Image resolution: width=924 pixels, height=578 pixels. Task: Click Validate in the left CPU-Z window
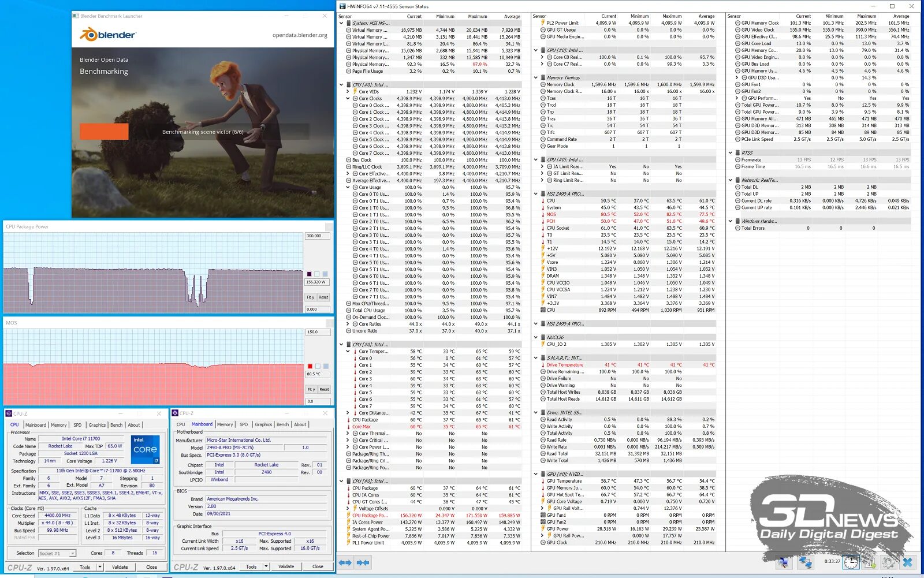point(120,567)
